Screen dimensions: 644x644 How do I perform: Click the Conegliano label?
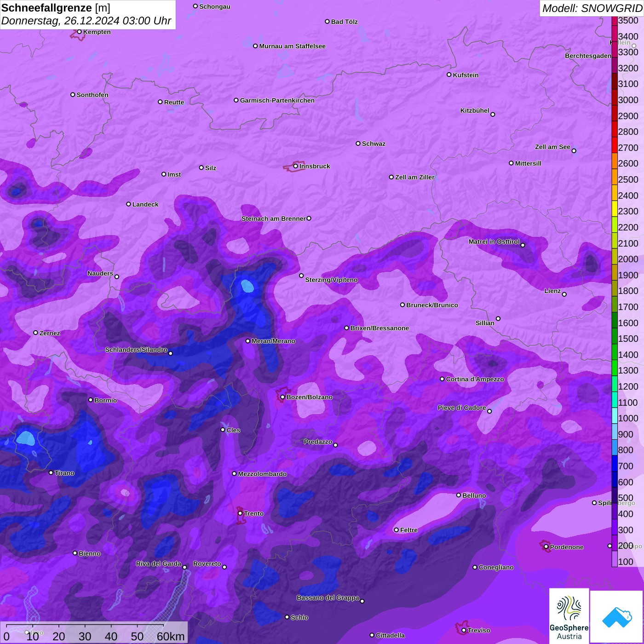tap(496, 567)
